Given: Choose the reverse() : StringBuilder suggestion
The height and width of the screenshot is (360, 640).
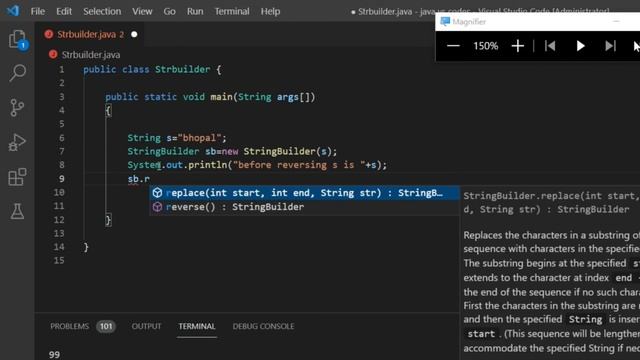Looking at the screenshot, I should tap(304, 207).
